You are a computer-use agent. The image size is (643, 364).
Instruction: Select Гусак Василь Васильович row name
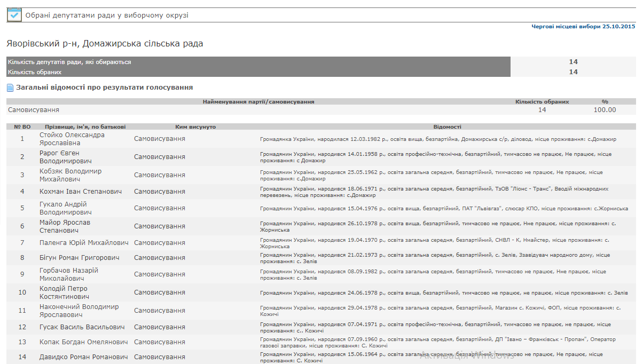click(82, 327)
